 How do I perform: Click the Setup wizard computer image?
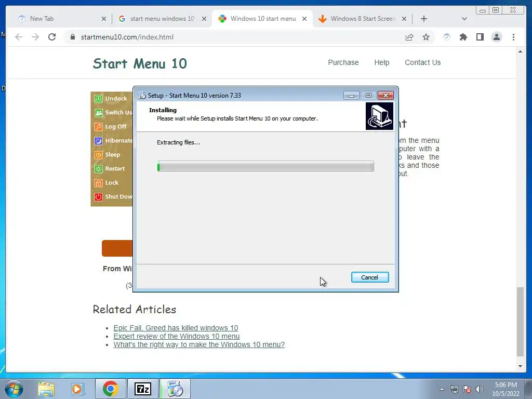379,116
